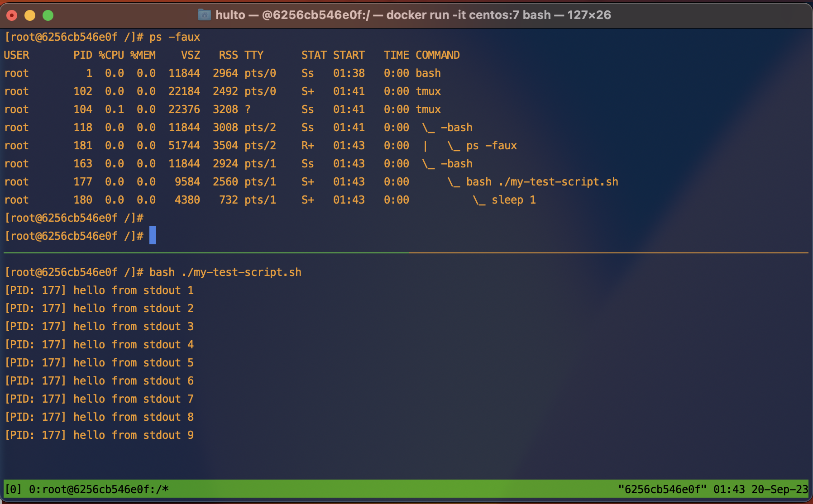Click the '%MEM' column header
The image size is (813, 504).
coord(143,55)
